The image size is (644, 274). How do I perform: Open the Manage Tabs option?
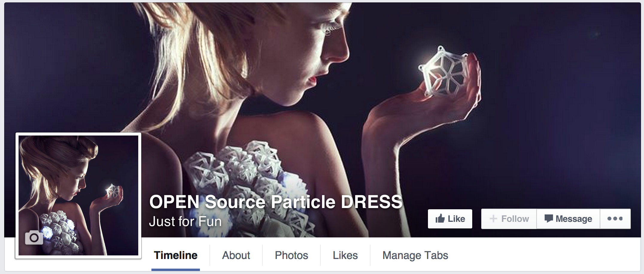point(415,255)
